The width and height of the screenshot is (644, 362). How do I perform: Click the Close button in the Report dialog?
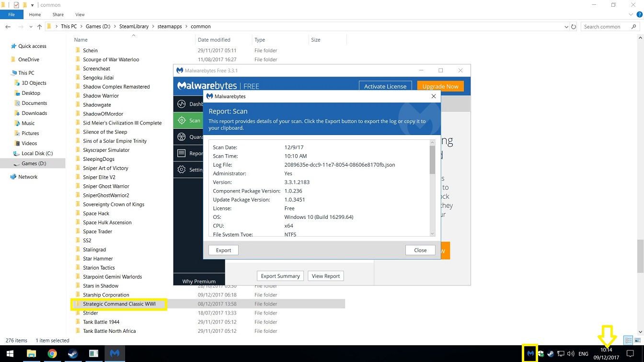(x=420, y=250)
